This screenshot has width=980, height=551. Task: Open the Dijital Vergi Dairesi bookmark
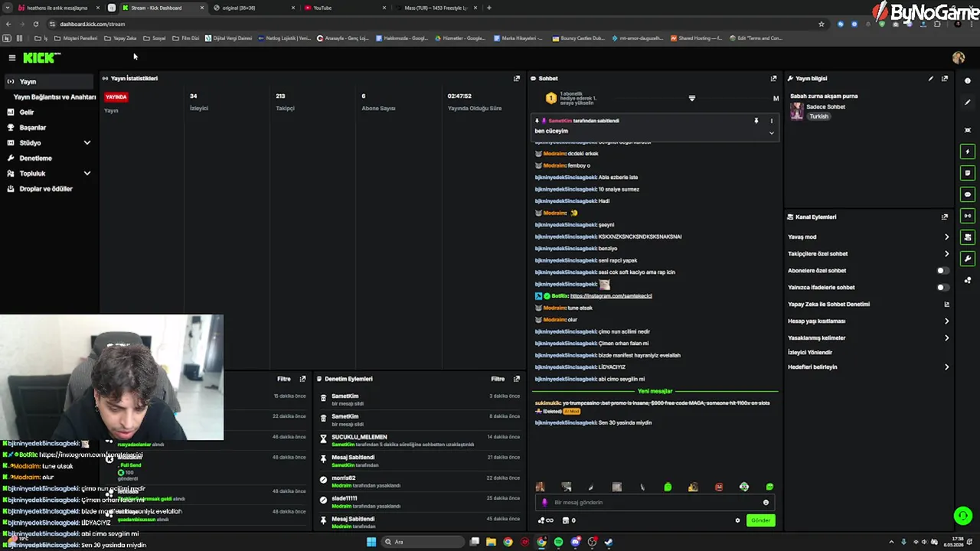pyautogui.click(x=228, y=37)
